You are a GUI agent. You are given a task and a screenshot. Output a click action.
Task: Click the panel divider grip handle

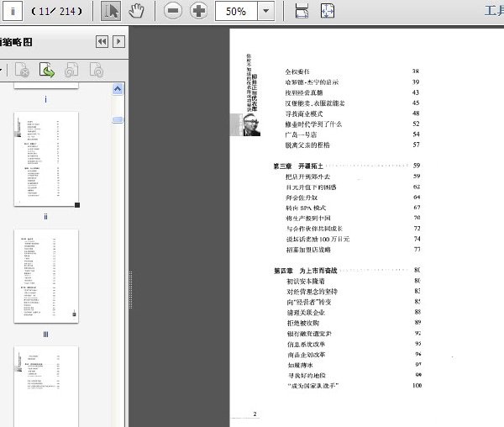[131, 290]
